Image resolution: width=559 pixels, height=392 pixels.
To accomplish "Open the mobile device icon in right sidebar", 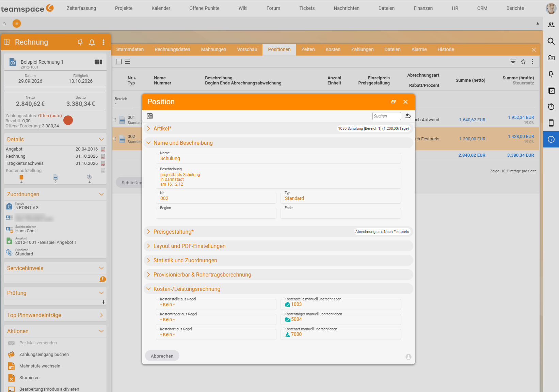I will 551,123.
